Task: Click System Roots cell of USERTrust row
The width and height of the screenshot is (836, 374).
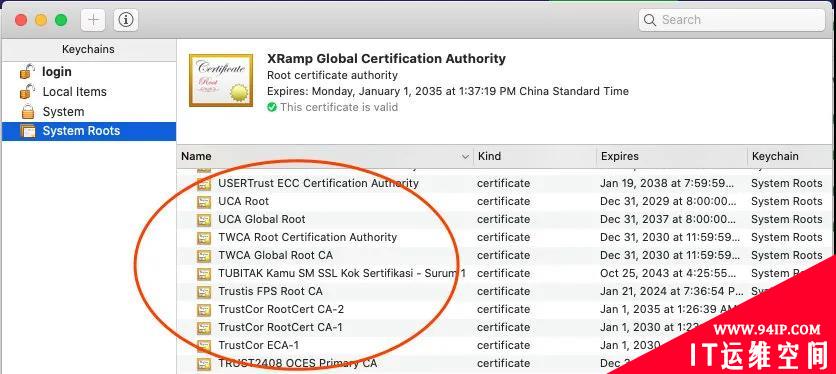Action: click(x=786, y=184)
